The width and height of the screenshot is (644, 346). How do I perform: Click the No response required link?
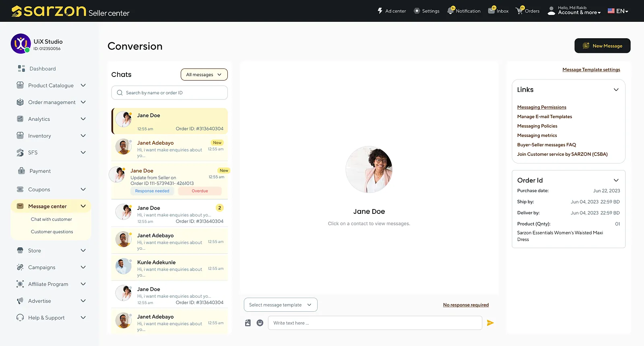click(x=466, y=305)
